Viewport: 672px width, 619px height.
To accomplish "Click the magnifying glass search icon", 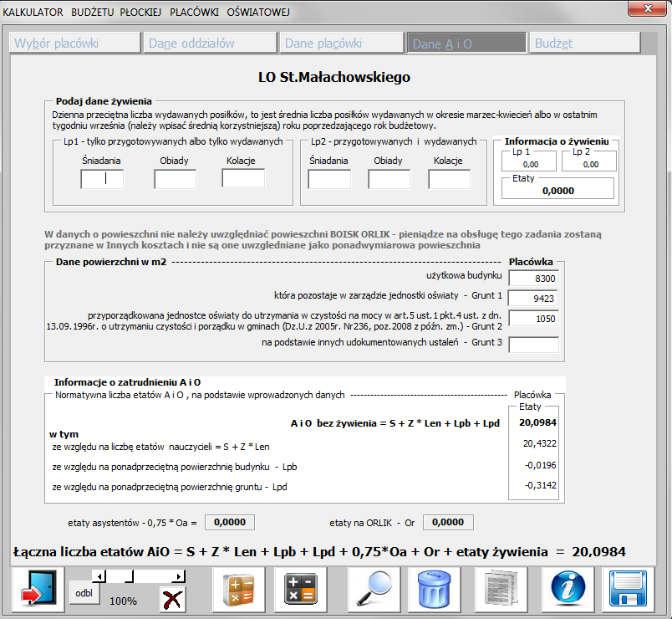I will point(374,590).
